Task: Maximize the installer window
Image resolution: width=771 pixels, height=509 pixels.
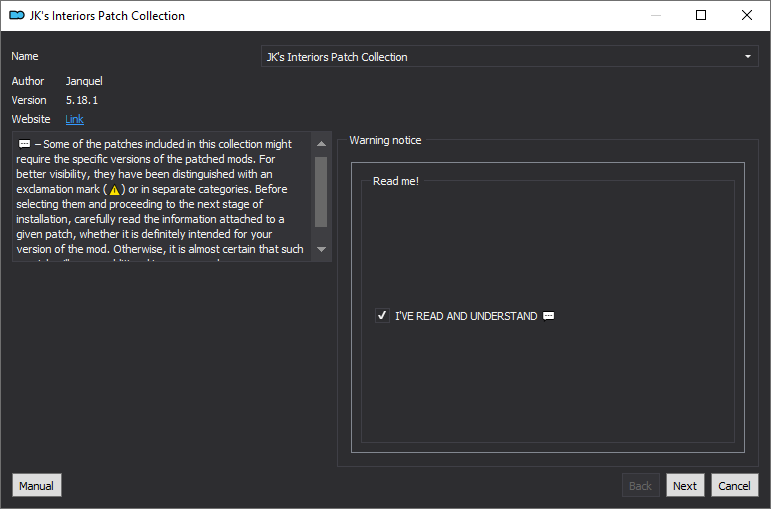Action: pos(701,15)
